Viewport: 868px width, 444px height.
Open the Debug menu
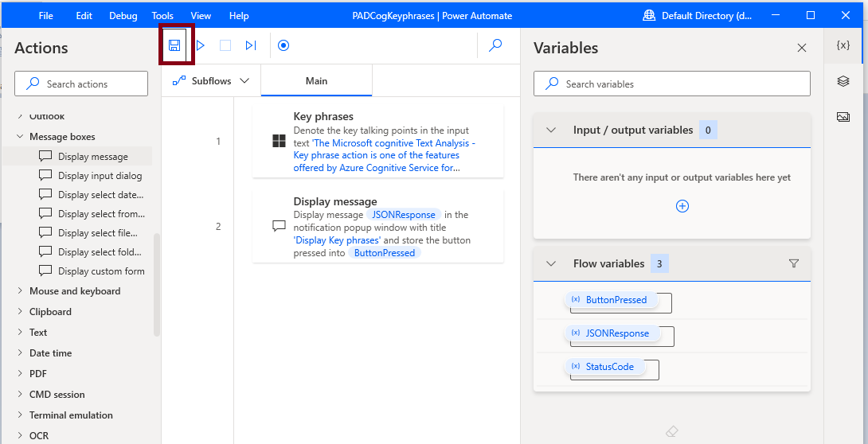tap(123, 16)
